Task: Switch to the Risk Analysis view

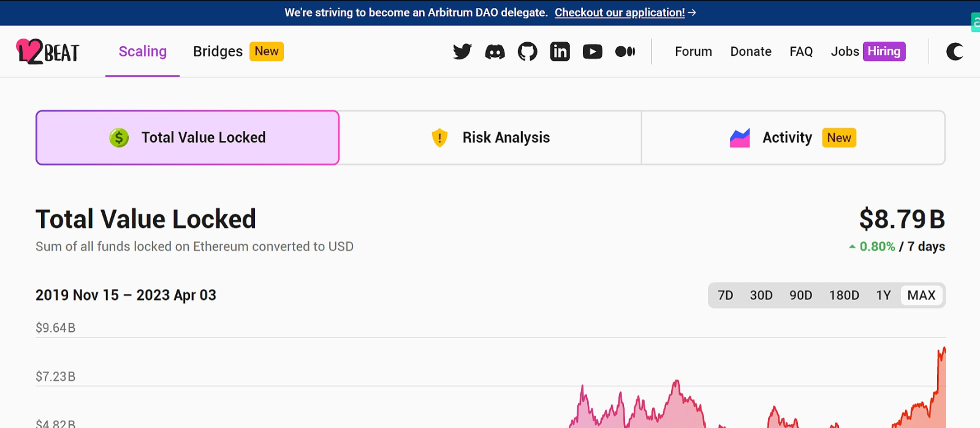Action: tap(490, 138)
